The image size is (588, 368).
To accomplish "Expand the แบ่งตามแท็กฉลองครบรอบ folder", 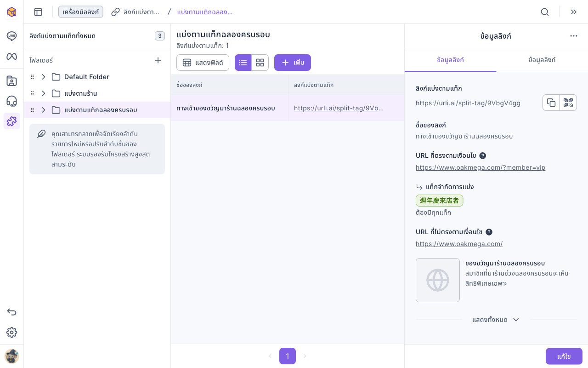I will tap(44, 110).
